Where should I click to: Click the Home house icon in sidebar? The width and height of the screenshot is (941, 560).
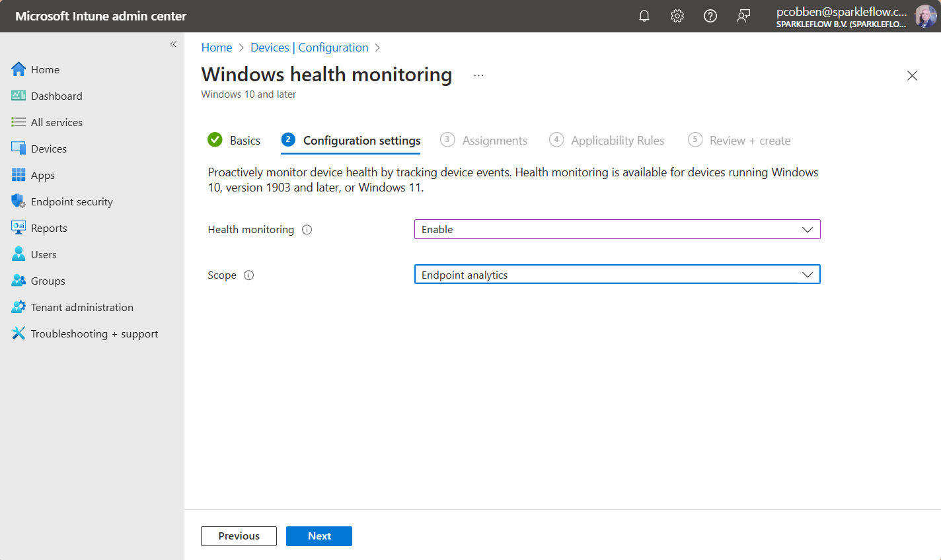(19, 69)
